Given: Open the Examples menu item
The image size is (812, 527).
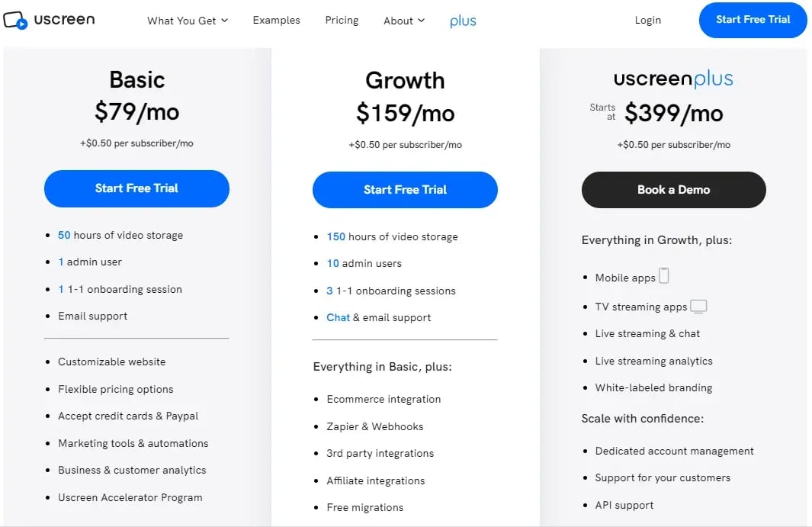Looking at the screenshot, I should pos(276,20).
